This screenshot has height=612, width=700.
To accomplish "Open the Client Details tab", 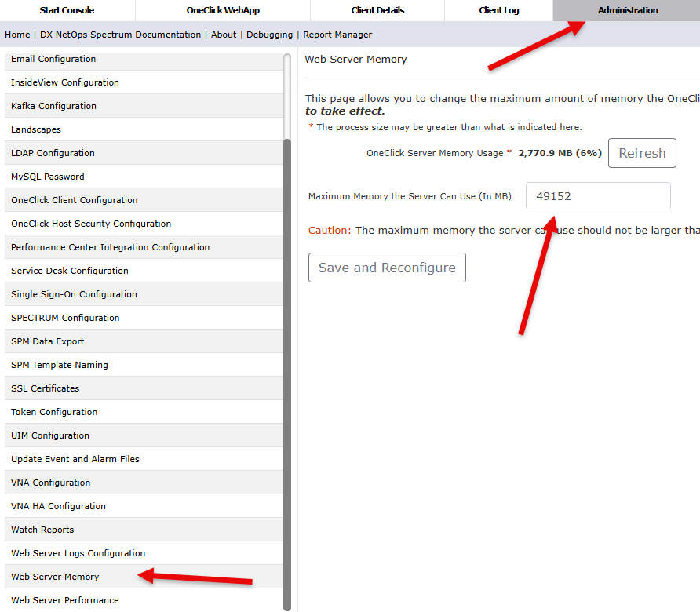I will point(377,10).
